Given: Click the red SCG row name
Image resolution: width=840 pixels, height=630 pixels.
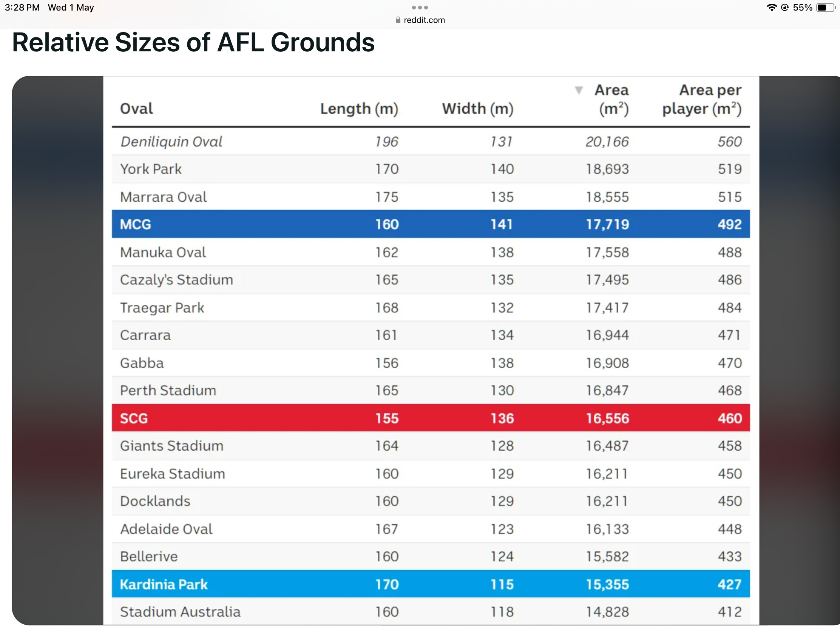Looking at the screenshot, I should coord(134,418).
